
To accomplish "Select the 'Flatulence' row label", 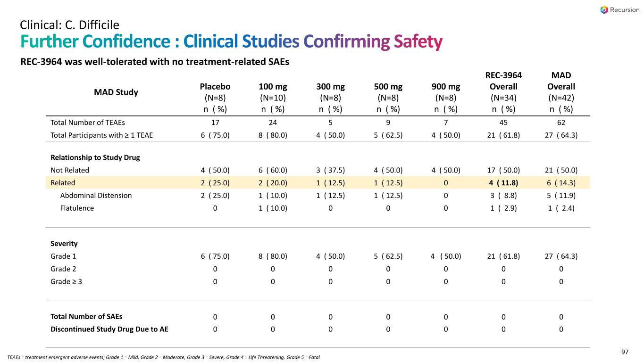I will tap(76, 208).
